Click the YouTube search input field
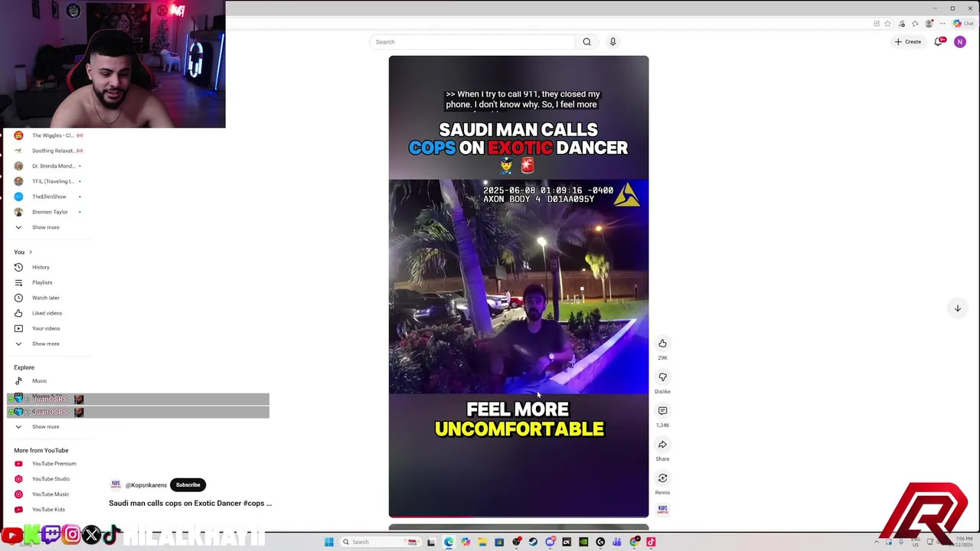Screen dimensions: 980x551 coord(472,42)
